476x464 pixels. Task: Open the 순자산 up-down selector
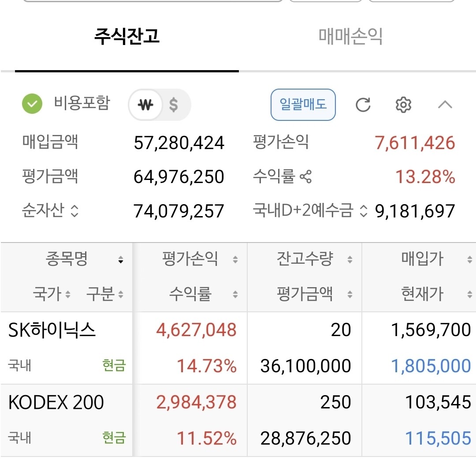(74, 210)
